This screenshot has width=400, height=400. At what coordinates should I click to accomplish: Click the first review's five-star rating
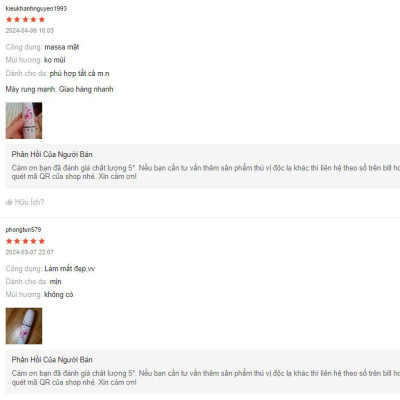(x=25, y=19)
